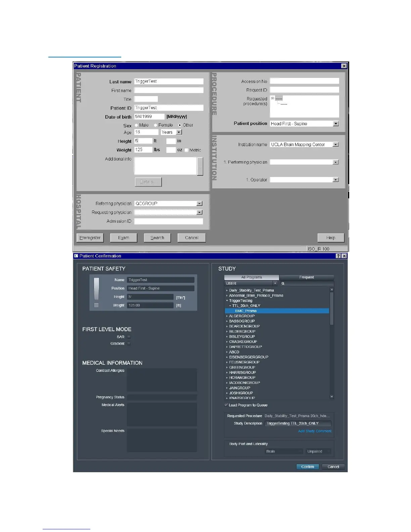Click the Weight lbs field
The height and width of the screenshot is (532, 411).
[x=143, y=150]
